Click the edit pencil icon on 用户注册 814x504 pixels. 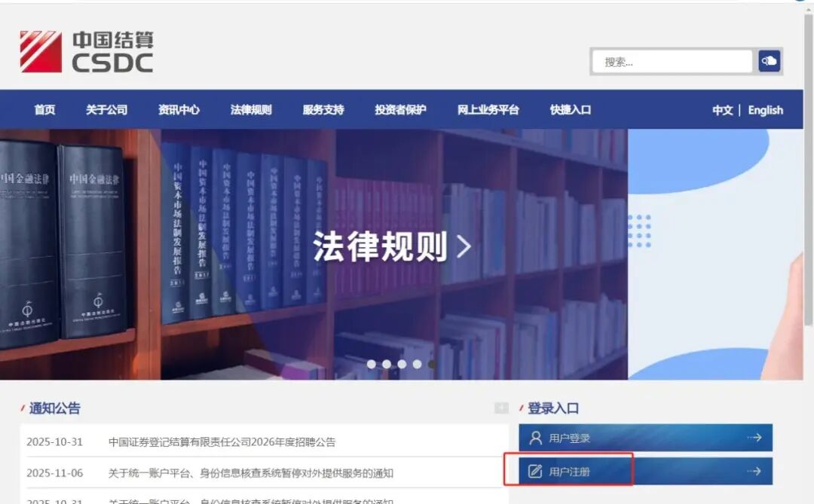(x=535, y=472)
